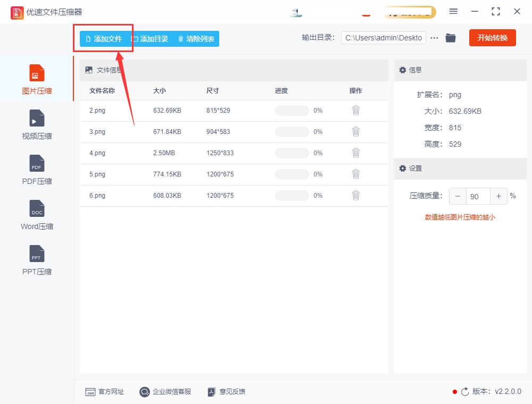Delete 2.png using its trash icon
This screenshot has width=532, height=404.
(355, 111)
